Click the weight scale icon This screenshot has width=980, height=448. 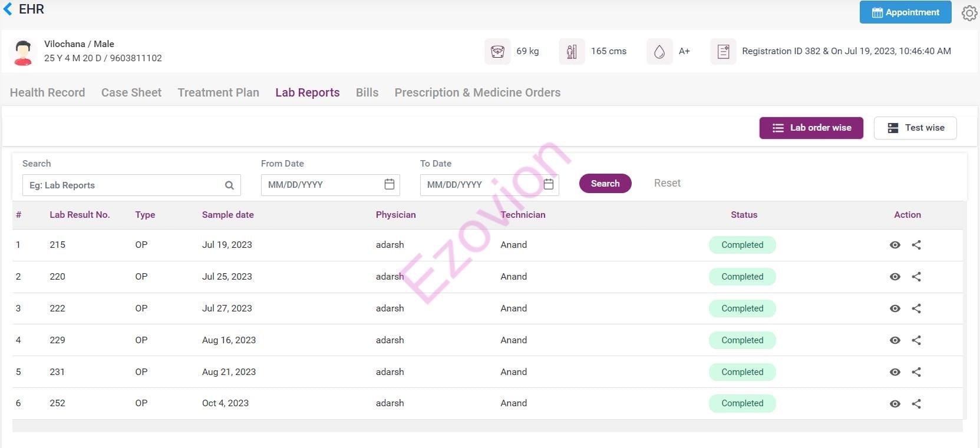[497, 52]
